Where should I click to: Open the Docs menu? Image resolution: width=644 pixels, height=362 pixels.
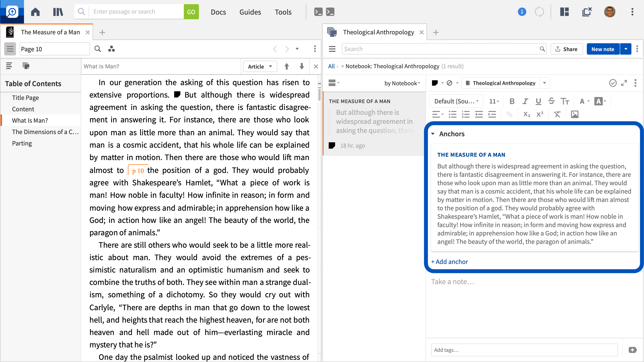[218, 12]
